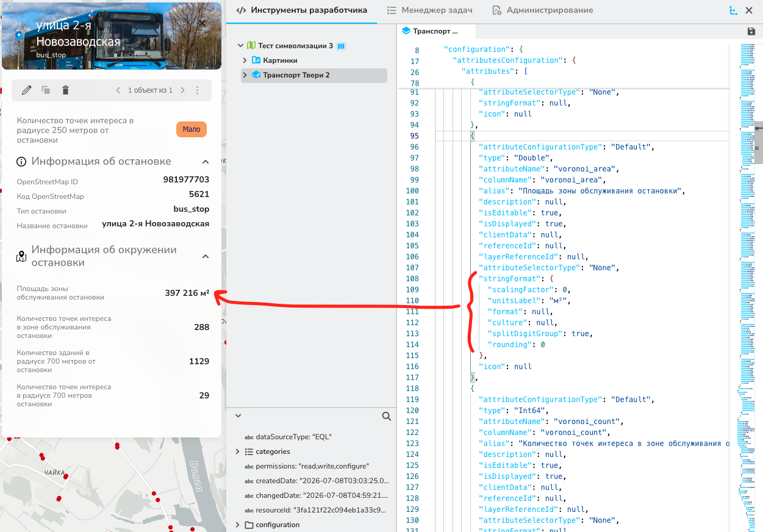Click the info circle icon beside Информация об остановке
This screenshot has width=763, height=532.
coord(21,162)
